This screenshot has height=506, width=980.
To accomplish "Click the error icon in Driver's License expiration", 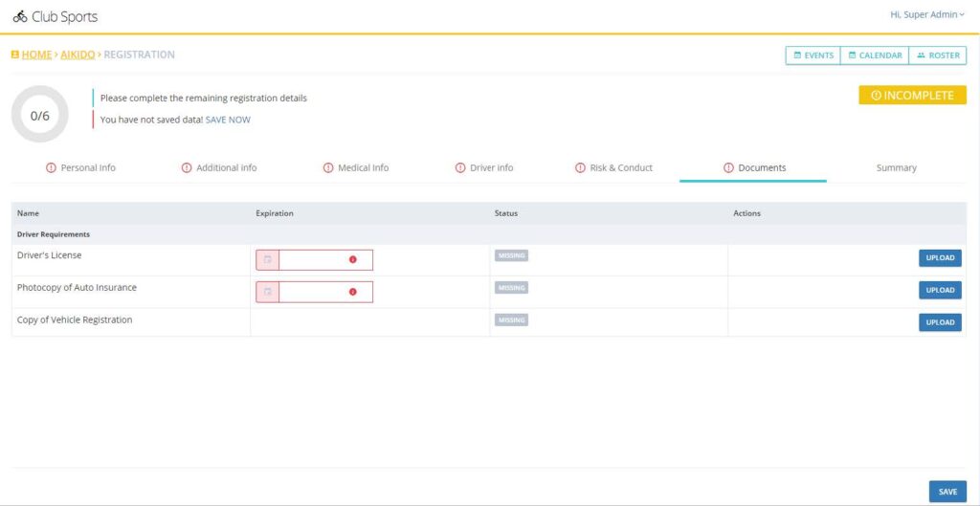I will point(352,260).
